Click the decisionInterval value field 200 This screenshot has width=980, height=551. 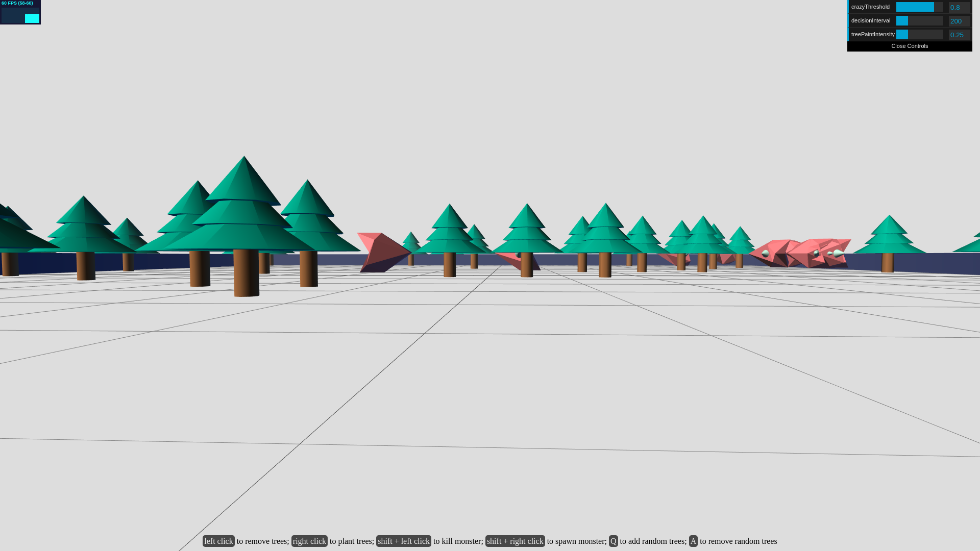[959, 21]
